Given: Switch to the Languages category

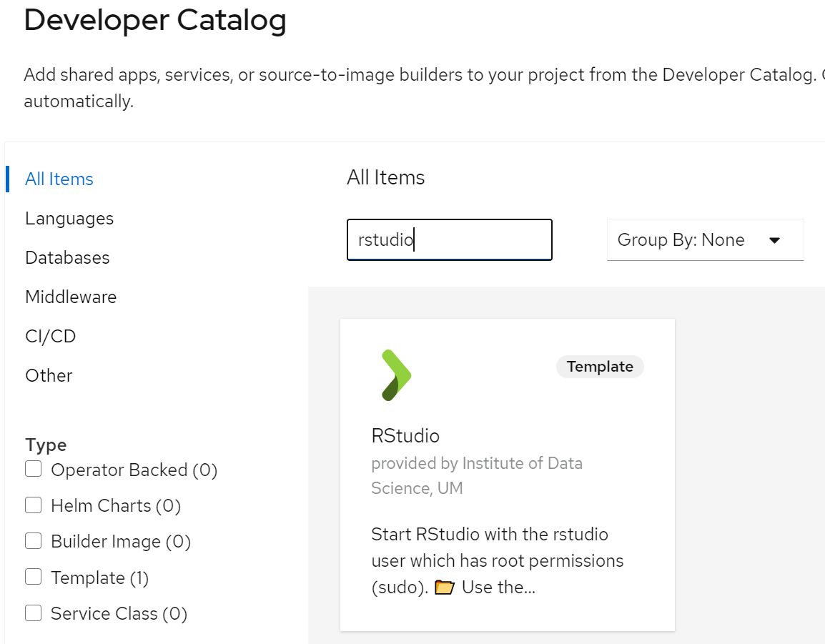Looking at the screenshot, I should tap(69, 218).
